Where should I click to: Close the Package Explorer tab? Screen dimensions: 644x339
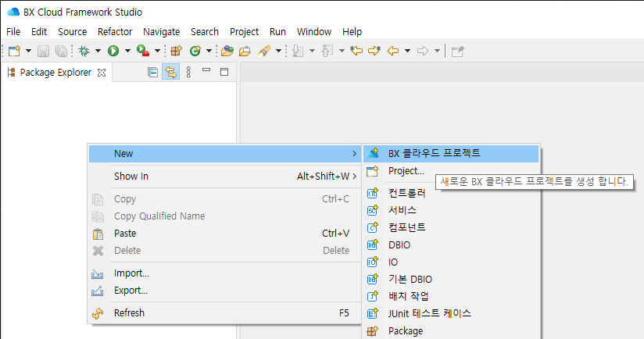[x=101, y=73]
